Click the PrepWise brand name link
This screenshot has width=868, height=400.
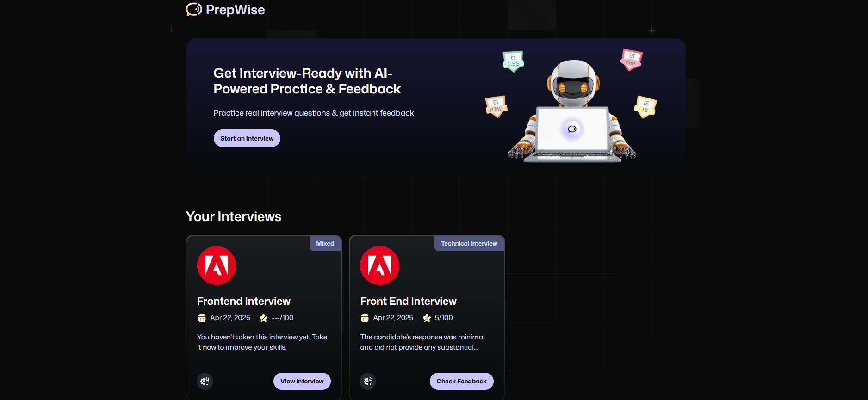pyautogui.click(x=235, y=10)
